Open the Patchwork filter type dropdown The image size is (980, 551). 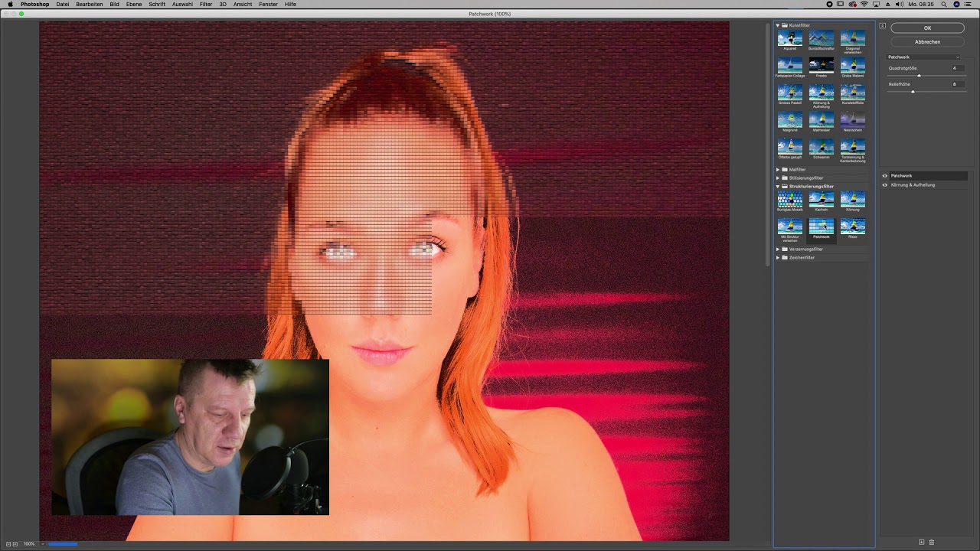(x=923, y=57)
